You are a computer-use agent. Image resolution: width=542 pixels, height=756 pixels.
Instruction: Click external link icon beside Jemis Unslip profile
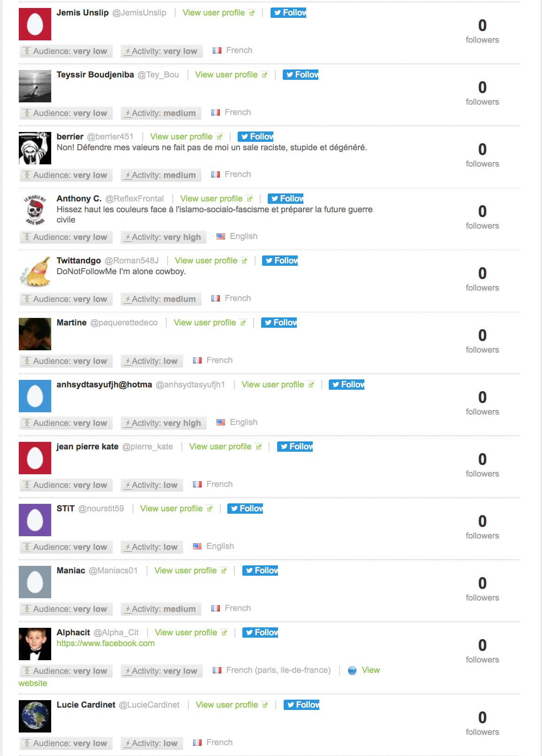[252, 13]
